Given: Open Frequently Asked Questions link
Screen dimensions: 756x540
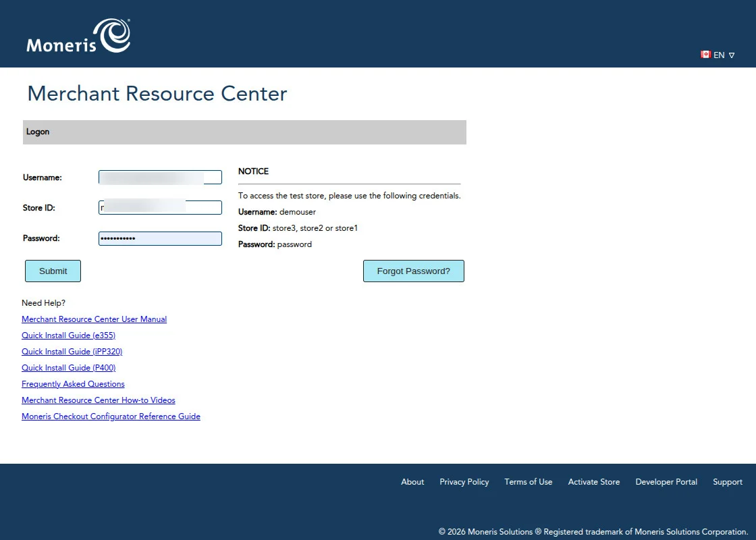Looking at the screenshot, I should click(73, 384).
